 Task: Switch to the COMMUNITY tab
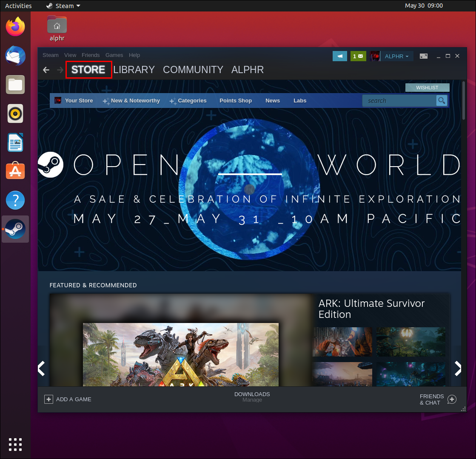[x=193, y=70]
